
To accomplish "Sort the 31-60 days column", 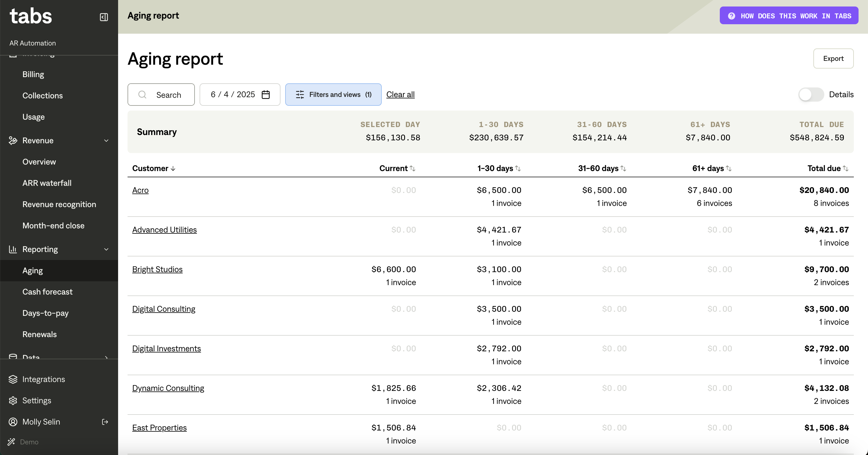I will click(623, 168).
